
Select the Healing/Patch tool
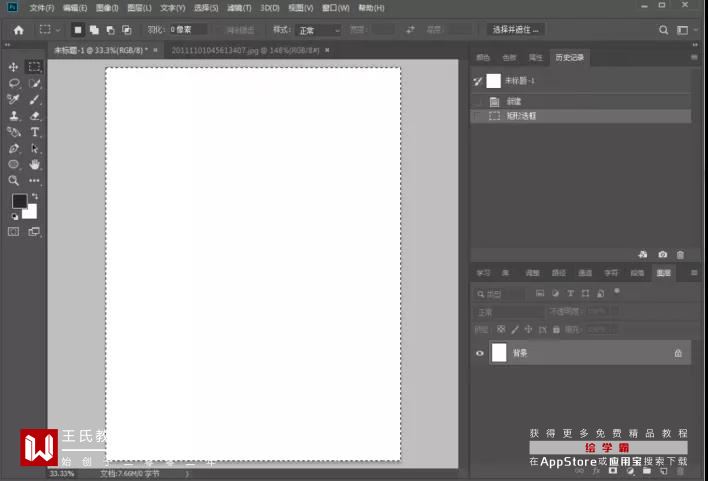tap(14, 132)
